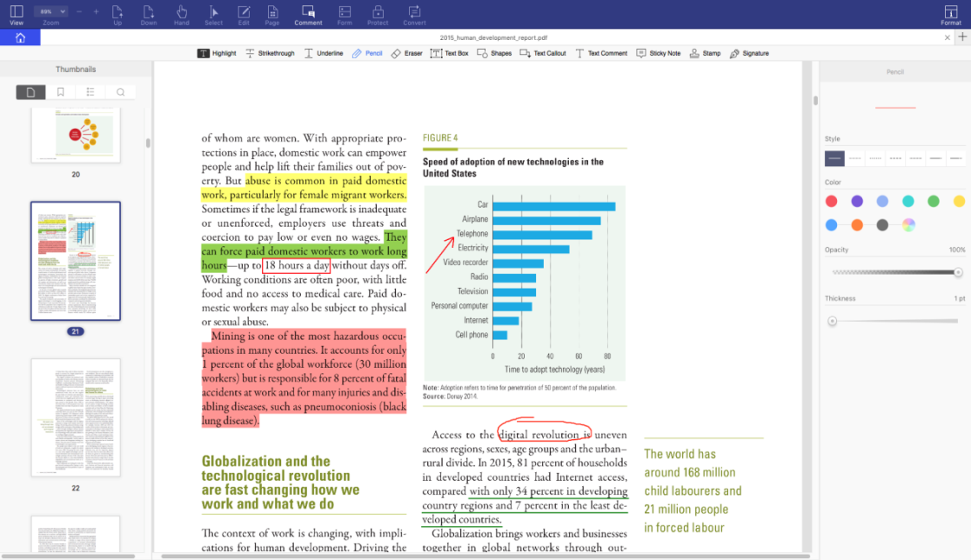
Task: Pick the orange color swatch
Action: (x=857, y=225)
